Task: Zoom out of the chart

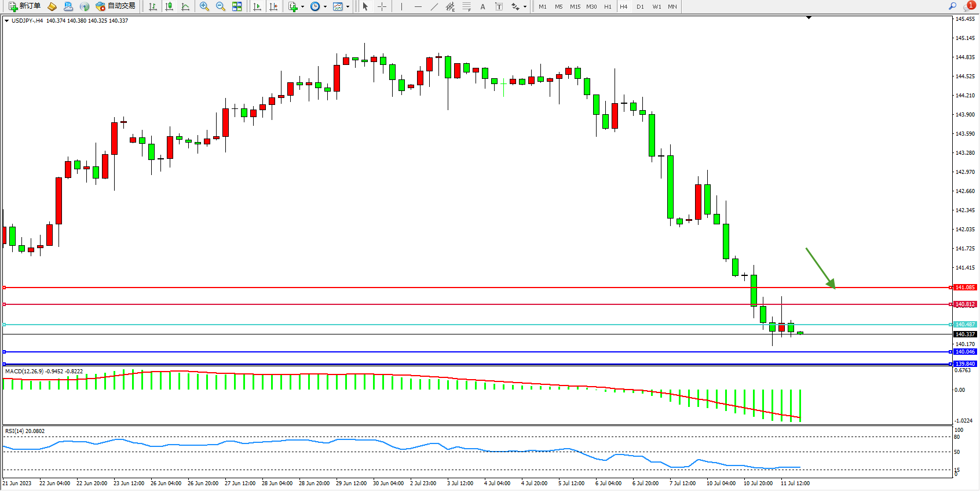Action: click(x=221, y=6)
